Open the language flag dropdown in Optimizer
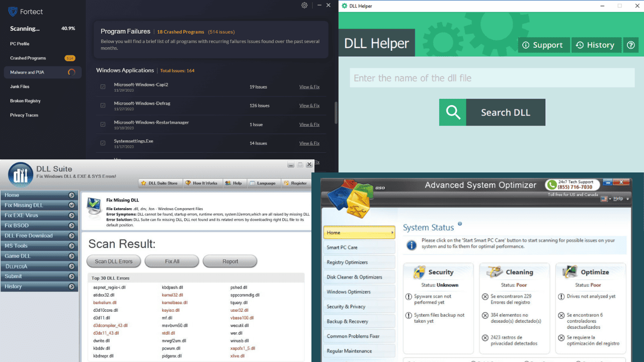 606,199
